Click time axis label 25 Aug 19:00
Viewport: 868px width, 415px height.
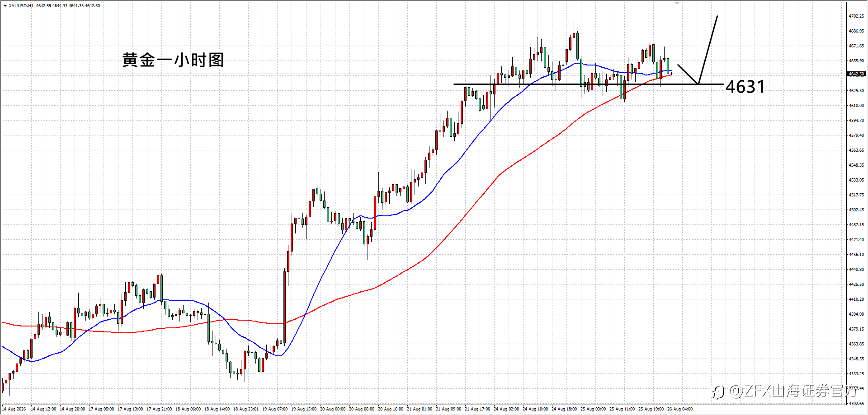click(651, 410)
